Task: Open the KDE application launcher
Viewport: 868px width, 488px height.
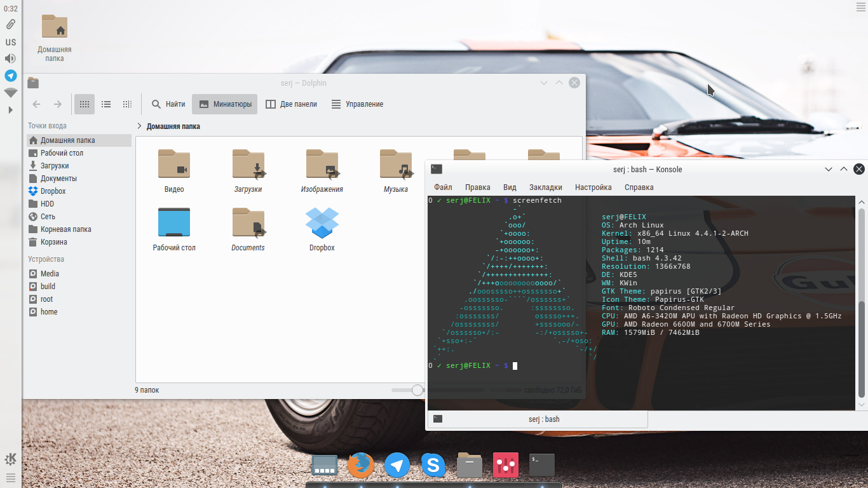Action: [11, 459]
